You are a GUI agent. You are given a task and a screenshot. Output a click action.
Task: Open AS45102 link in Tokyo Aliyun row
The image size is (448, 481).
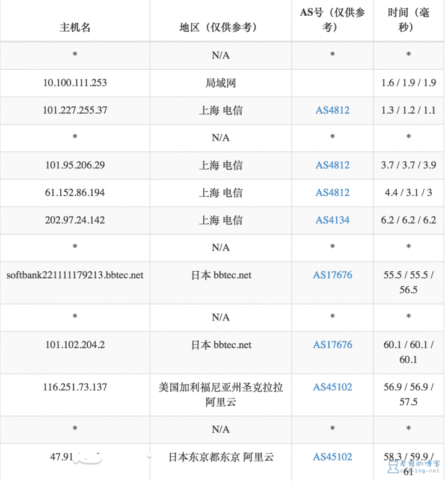coord(333,457)
